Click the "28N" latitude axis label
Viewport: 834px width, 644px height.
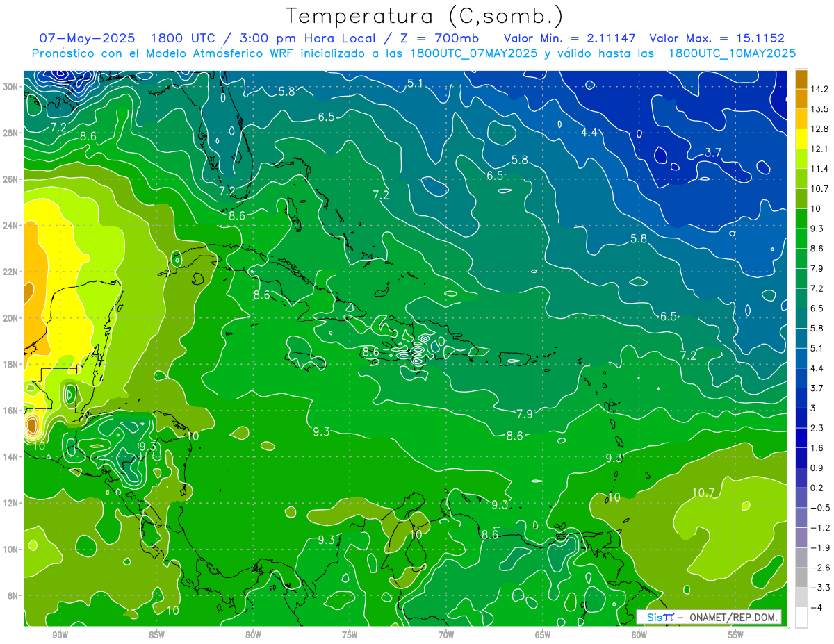(x=10, y=133)
